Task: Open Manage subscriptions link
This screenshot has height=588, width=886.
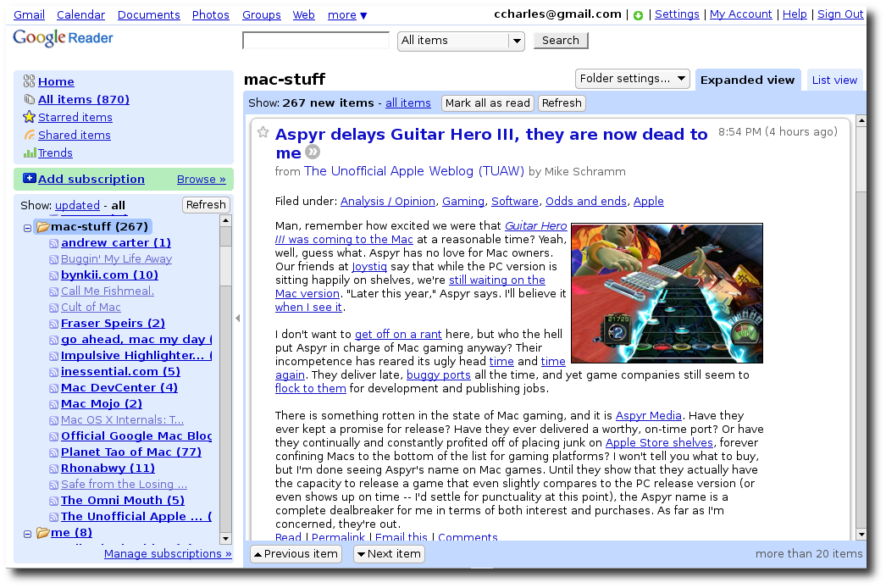Action: pos(168,554)
